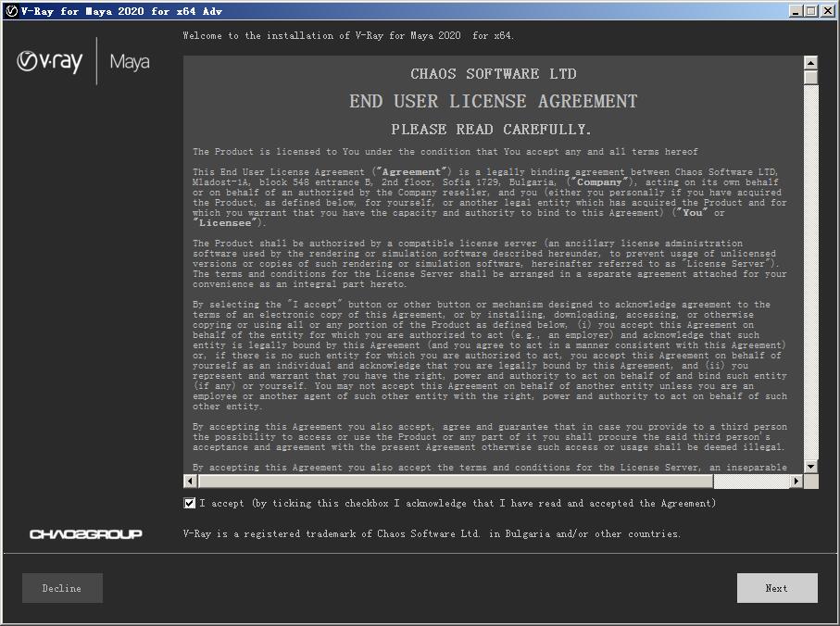The image size is (840, 626).
Task: Click the "Welcome to the installation" text
Action: (348, 36)
